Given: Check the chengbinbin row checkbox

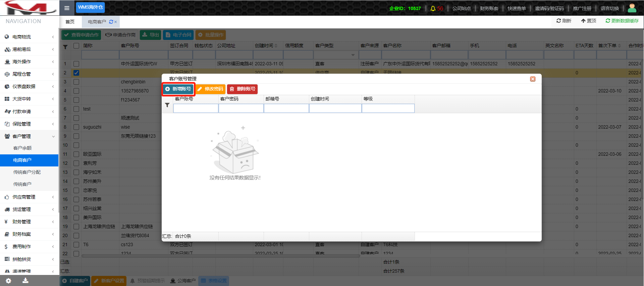Looking at the screenshot, I should tap(76, 82).
